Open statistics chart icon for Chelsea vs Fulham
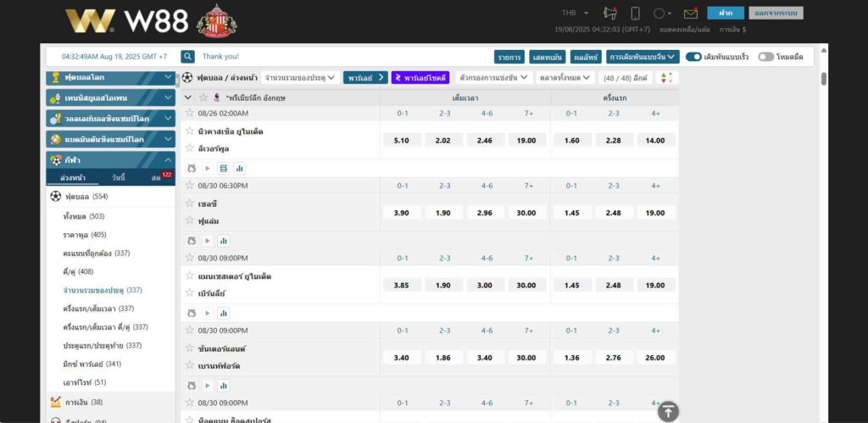The image size is (868, 423). point(224,241)
